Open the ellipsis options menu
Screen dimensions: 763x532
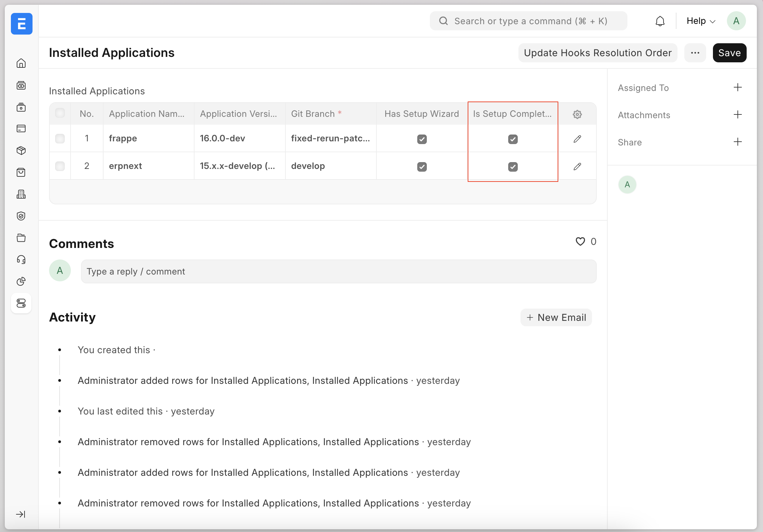(x=695, y=53)
